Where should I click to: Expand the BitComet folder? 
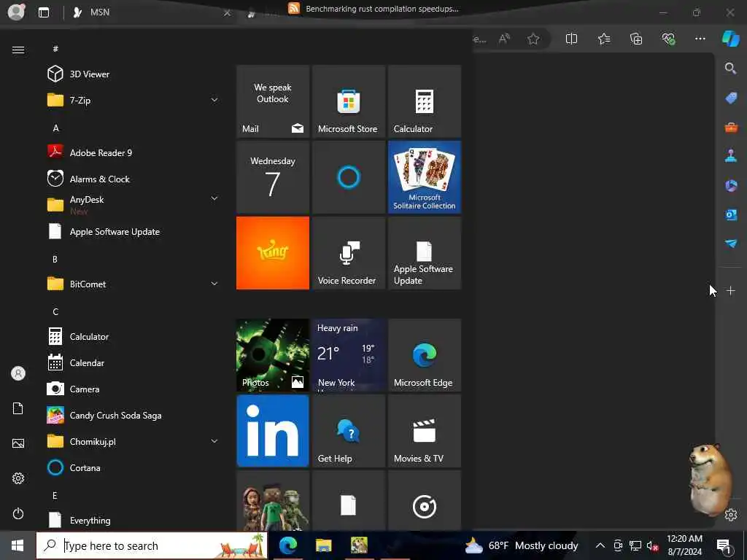[133, 284]
